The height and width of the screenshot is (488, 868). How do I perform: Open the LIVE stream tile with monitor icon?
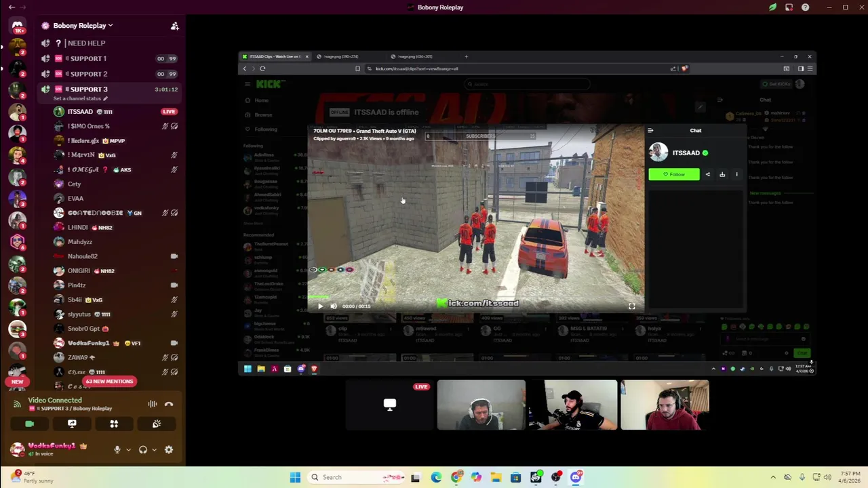pyautogui.click(x=389, y=405)
